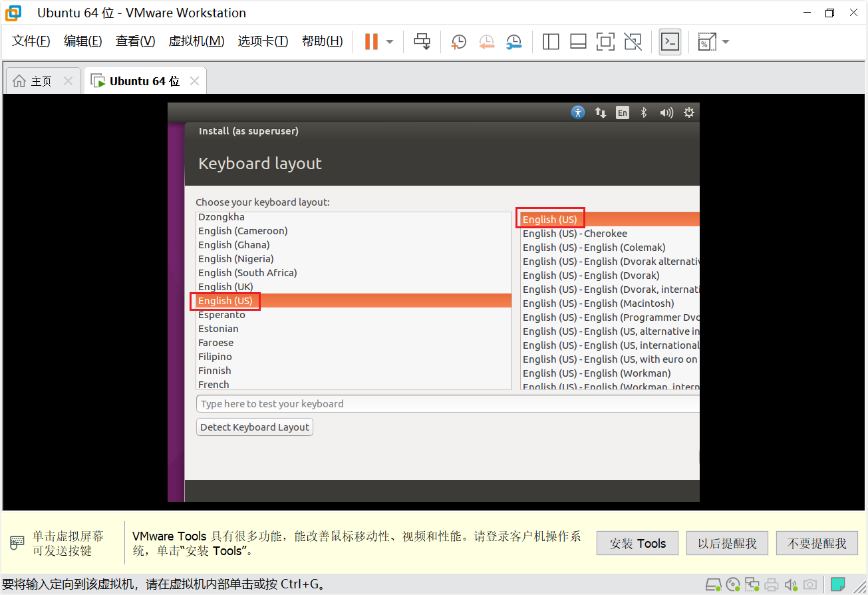Image resolution: width=868 pixels, height=595 pixels.
Task: Open the 编辑(E) menu
Action: (83, 41)
